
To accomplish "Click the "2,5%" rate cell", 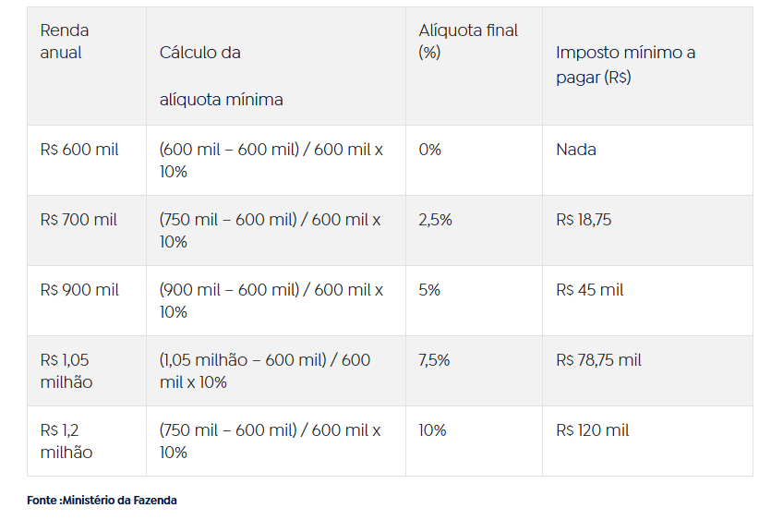I will coord(435,220).
